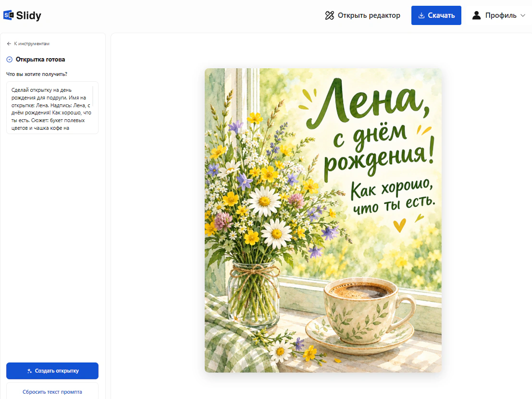Focus the prompt text field
Viewport: 532px width, 399px height.
tap(52, 108)
